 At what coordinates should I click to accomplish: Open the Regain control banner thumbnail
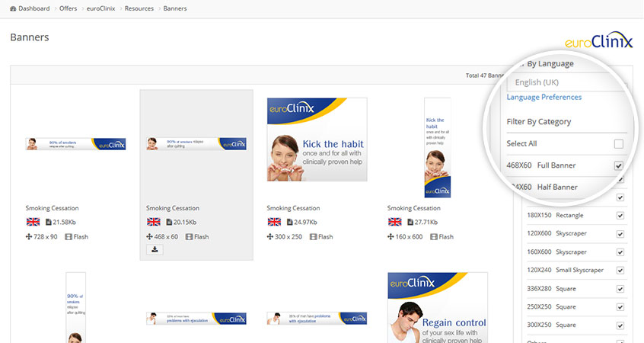point(438,308)
